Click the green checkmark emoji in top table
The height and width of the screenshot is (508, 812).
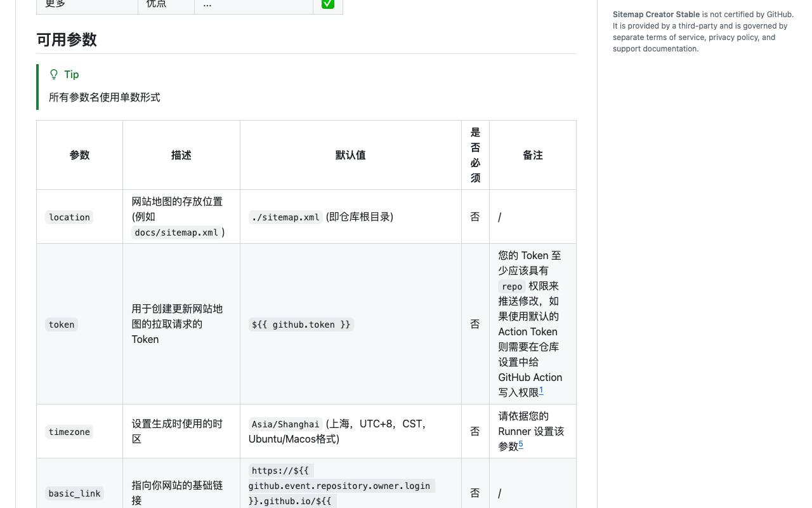328,3
